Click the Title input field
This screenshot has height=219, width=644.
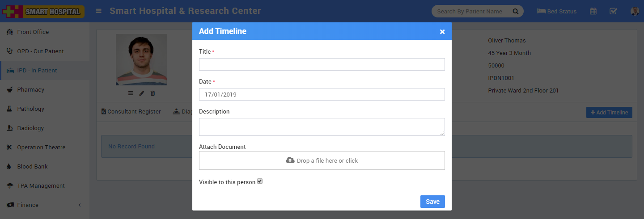tap(322, 64)
